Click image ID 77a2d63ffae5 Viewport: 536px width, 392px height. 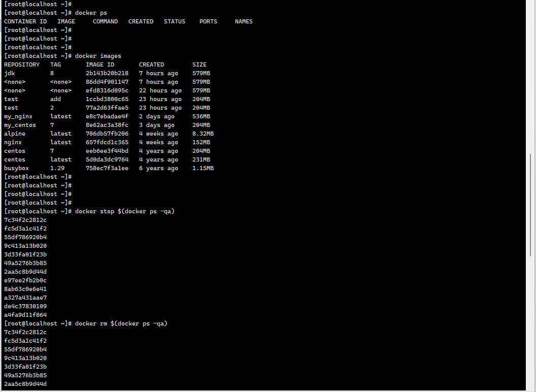coord(107,108)
